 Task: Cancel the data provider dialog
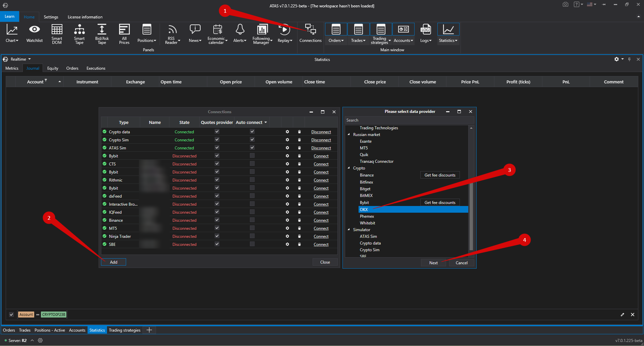pyautogui.click(x=462, y=263)
